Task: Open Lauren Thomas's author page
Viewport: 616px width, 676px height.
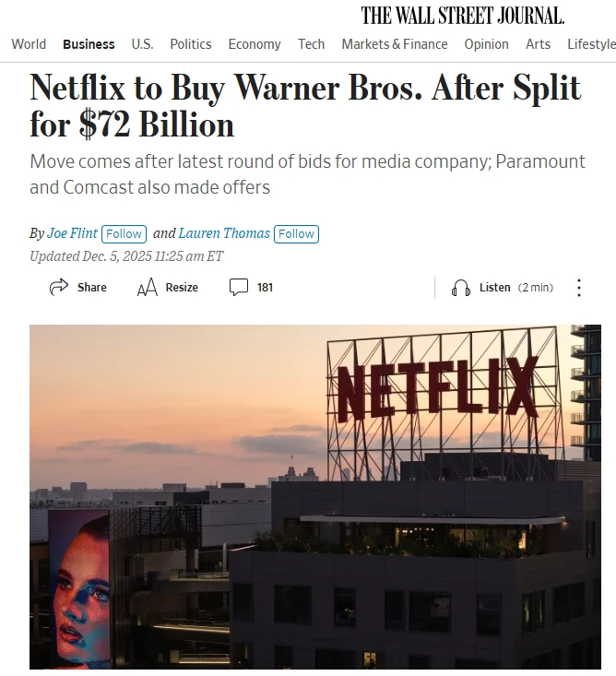Action: pos(224,233)
